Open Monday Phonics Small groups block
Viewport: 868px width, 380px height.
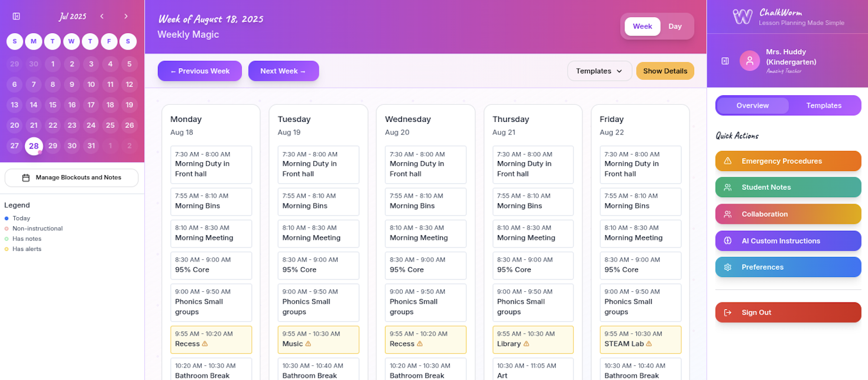point(211,302)
